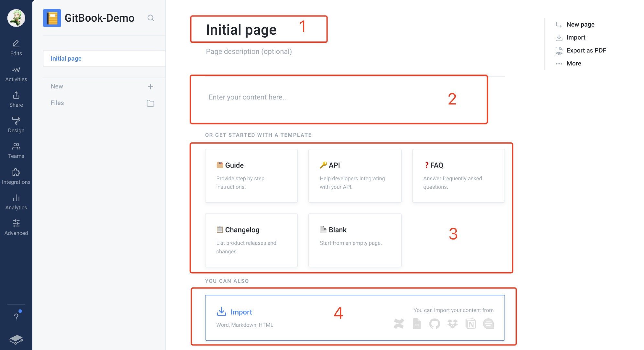The height and width of the screenshot is (350, 644).
Task: Pick the Changelog template card
Action: [251, 240]
